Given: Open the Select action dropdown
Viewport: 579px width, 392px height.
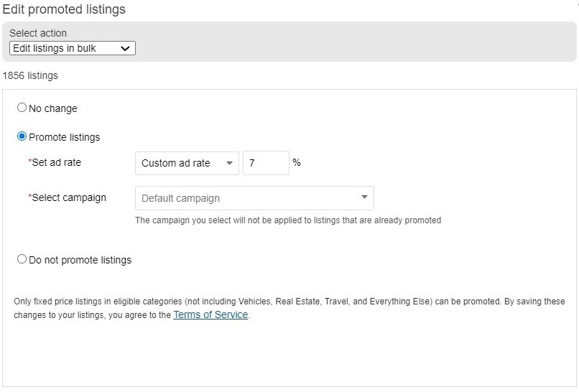Looking at the screenshot, I should coord(73,48).
